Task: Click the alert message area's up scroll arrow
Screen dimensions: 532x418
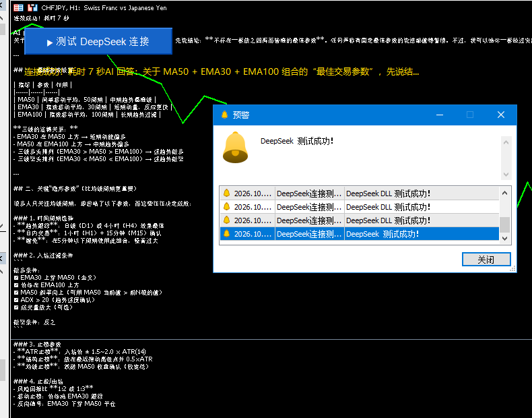Action: pos(506,142)
